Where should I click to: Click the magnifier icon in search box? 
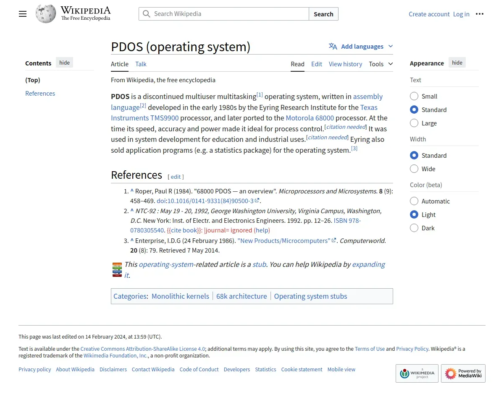point(146,14)
